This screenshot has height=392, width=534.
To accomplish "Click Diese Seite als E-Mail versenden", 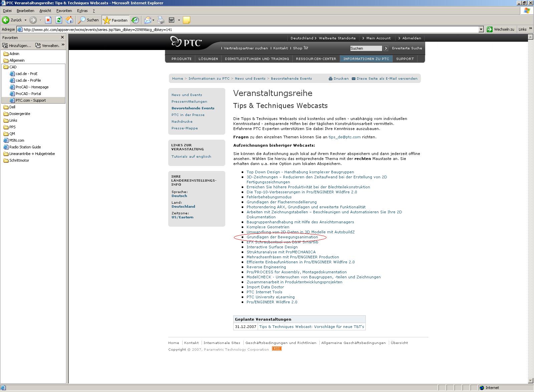I will (384, 79).
